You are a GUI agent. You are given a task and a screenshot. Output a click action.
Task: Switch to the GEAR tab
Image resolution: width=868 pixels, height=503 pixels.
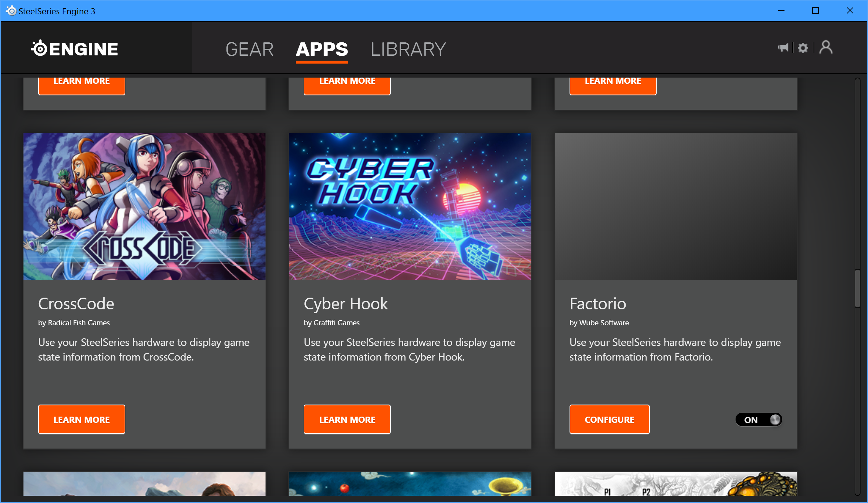(x=250, y=49)
